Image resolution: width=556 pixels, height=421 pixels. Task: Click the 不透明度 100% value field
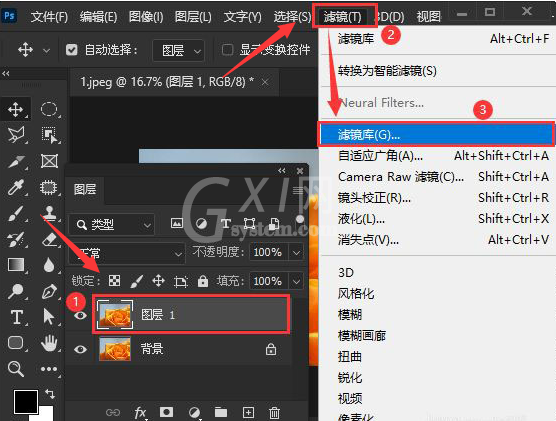268,253
